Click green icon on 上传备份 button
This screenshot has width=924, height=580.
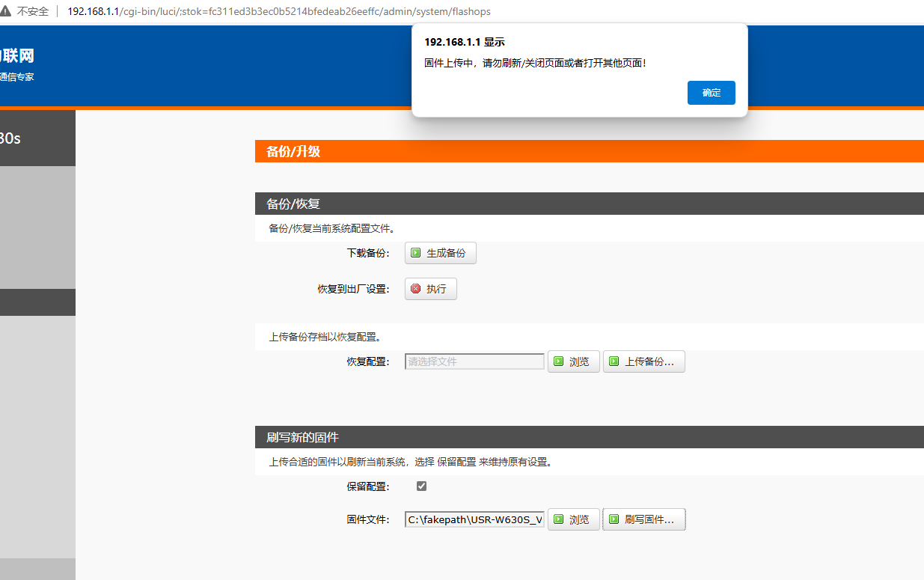614,361
